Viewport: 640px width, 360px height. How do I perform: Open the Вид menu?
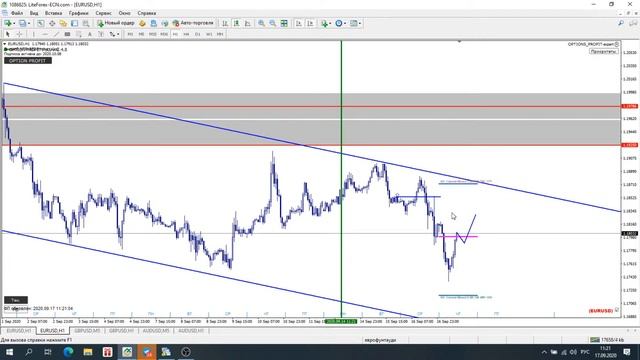click(x=34, y=13)
